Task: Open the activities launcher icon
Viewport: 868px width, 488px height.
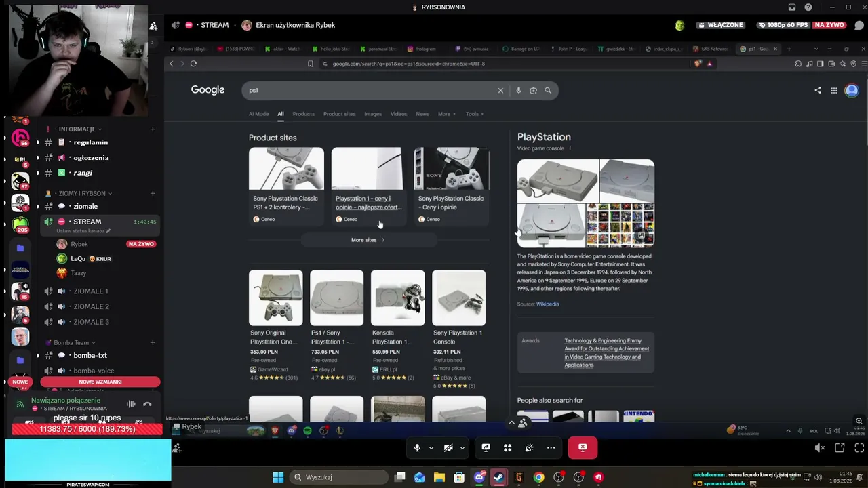Action: tap(507, 447)
